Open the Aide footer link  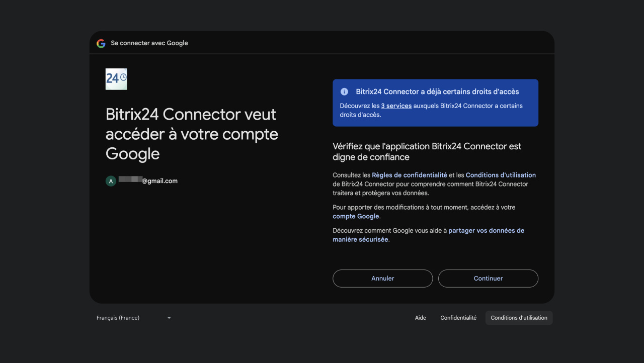[x=421, y=318]
